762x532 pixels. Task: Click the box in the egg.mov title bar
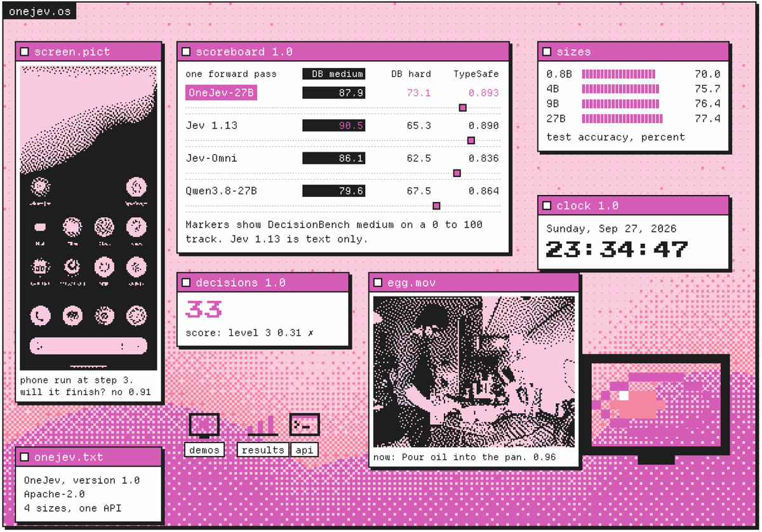coord(378,282)
